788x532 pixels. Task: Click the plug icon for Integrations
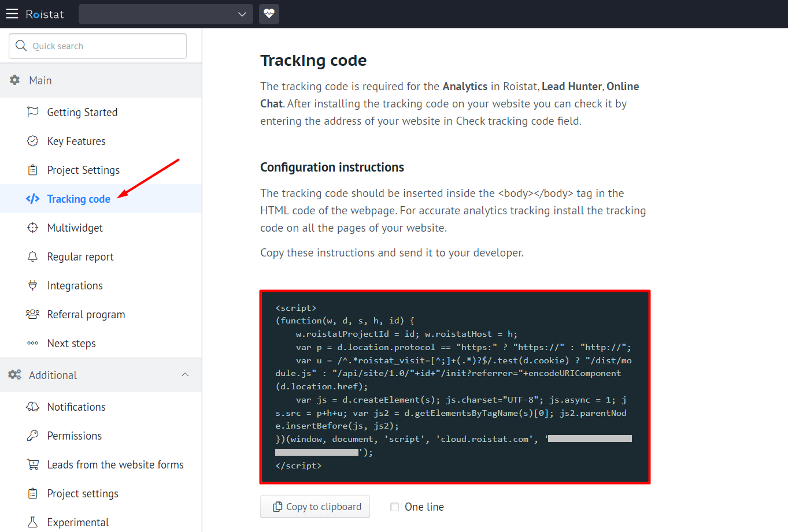(x=33, y=285)
